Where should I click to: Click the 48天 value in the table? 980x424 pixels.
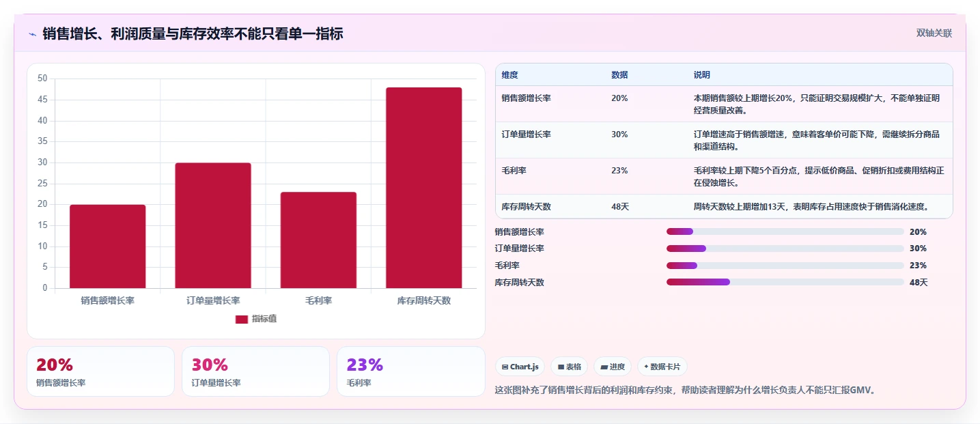pos(620,207)
